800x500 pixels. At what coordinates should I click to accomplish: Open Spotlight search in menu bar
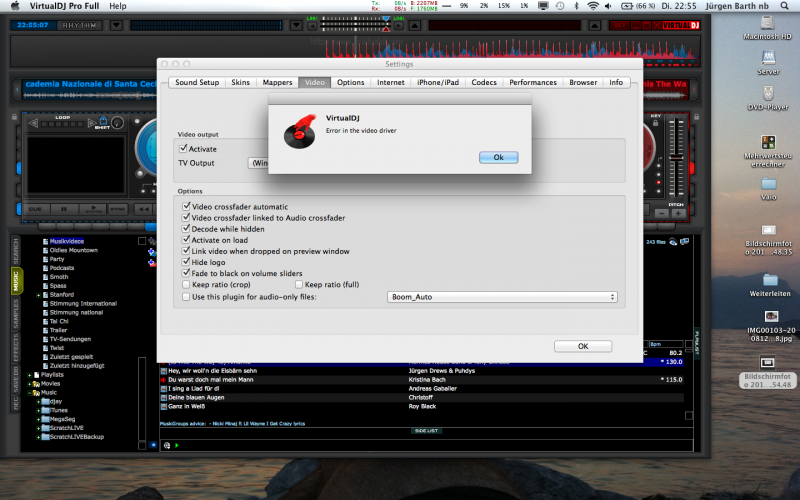[x=784, y=6]
